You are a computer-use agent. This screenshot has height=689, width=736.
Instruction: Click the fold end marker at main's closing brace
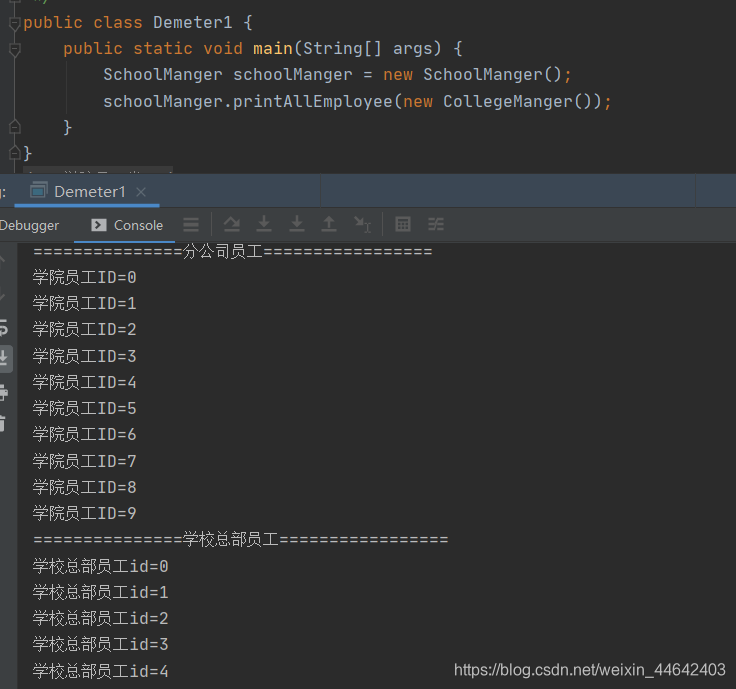coord(15,127)
